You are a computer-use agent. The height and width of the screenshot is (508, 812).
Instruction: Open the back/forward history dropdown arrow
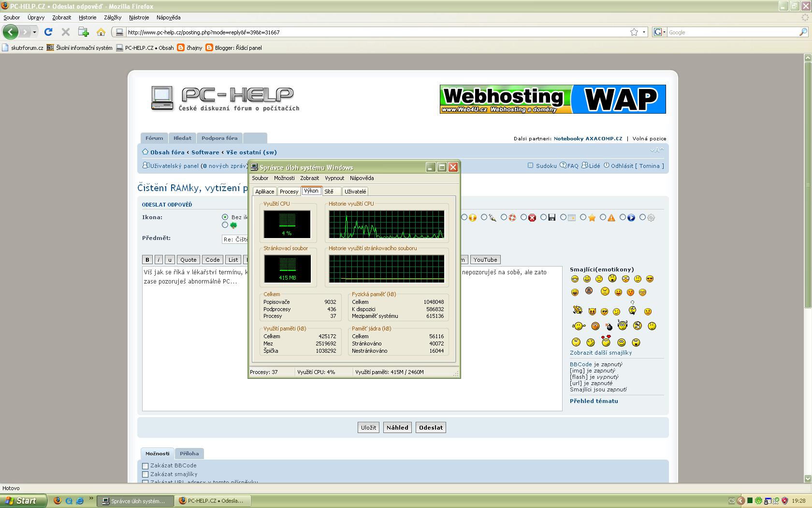[34, 32]
